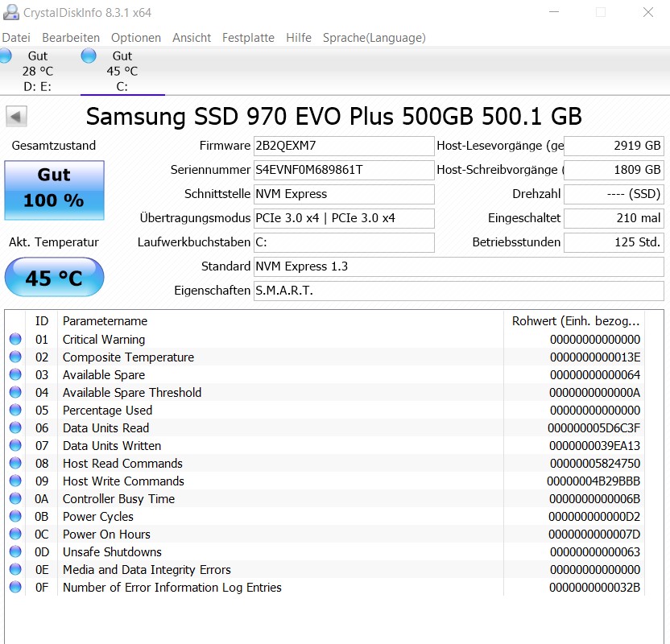Image resolution: width=670 pixels, height=644 pixels.
Task: Open the Ansicht menu
Action: [192, 38]
